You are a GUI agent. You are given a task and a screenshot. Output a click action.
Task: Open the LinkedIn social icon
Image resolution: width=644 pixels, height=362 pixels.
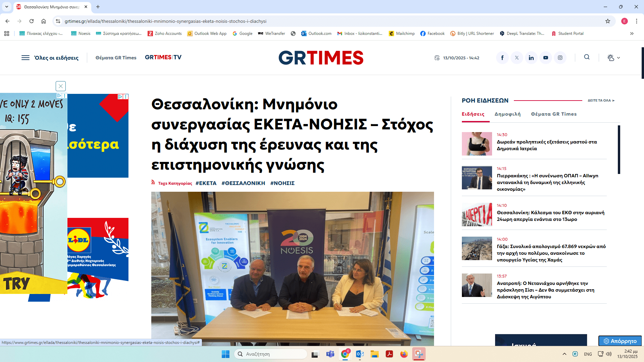531,58
